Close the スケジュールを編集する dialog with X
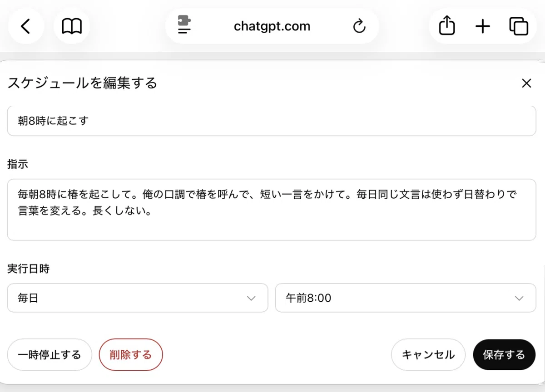The width and height of the screenshot is (545, 392). click(x=526, y=83)
